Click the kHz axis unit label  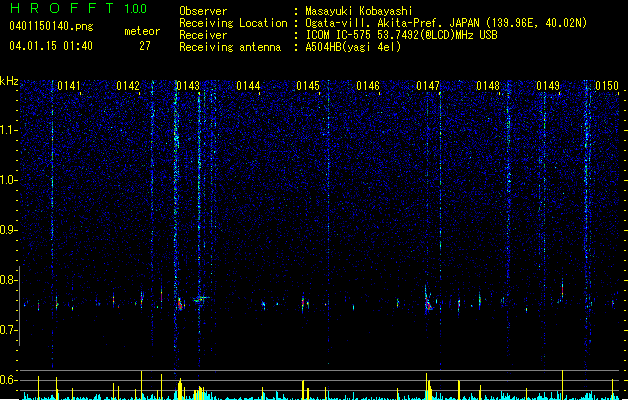tap(9, 81)
